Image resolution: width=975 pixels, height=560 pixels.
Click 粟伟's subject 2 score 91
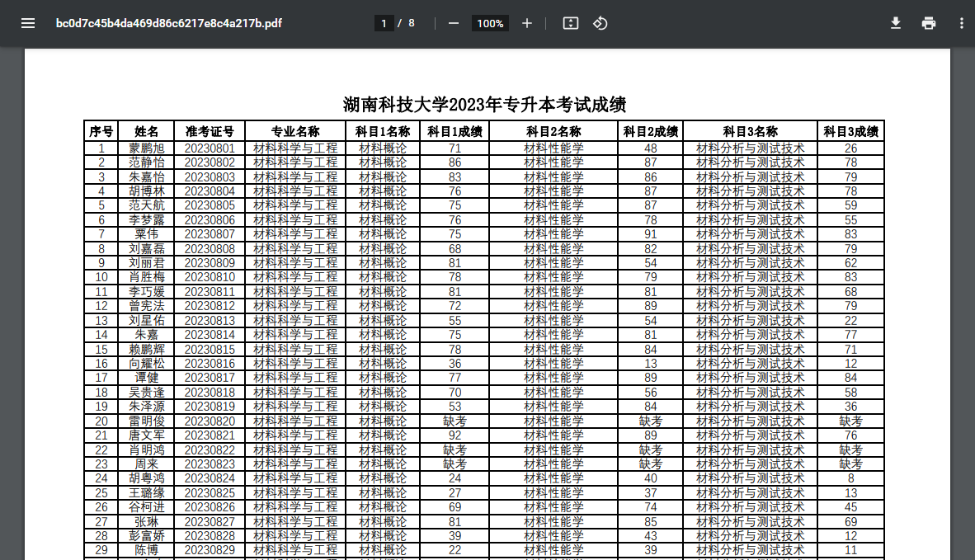[x=651, y=234]
